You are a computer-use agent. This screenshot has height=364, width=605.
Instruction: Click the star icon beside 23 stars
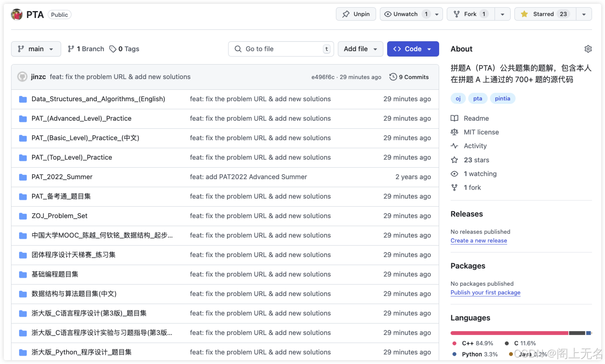454,160
